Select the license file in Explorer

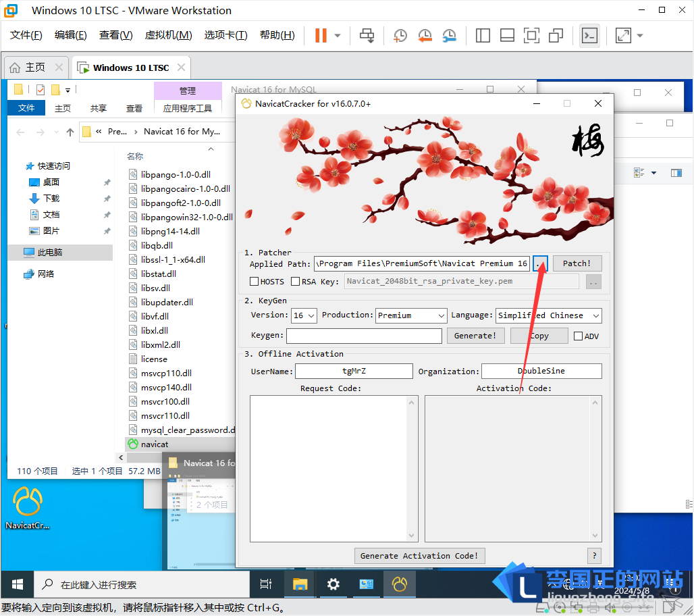[x=154, y=359]
